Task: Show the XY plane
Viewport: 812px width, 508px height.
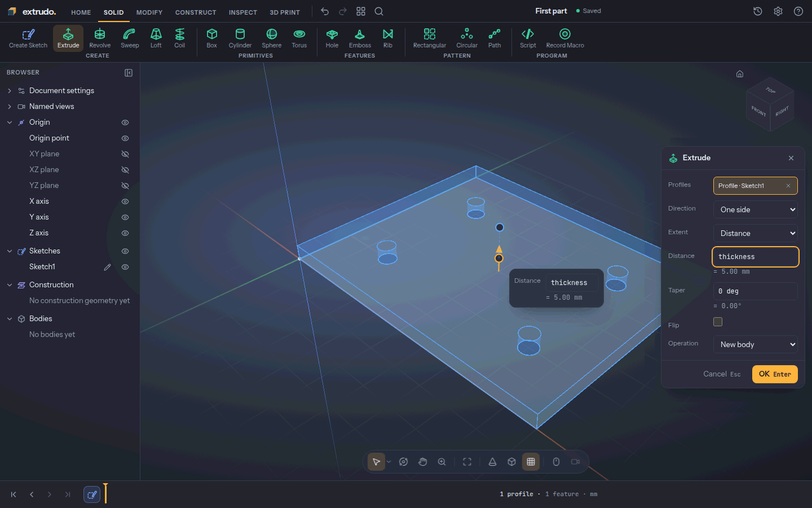Action: coord(125,154)
